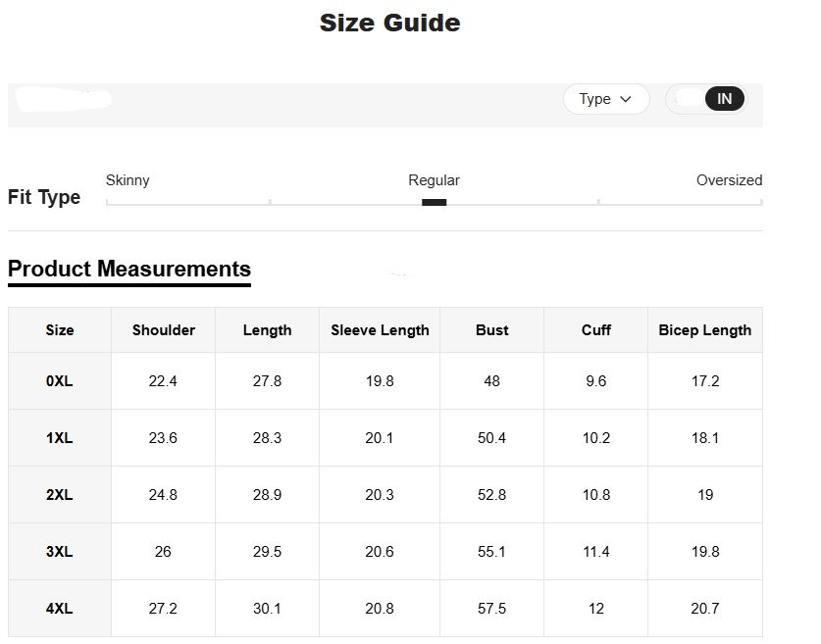This screenshot has height=644, width=821.
Task: Click the Shoulder column header
Action: coord(164,330)
